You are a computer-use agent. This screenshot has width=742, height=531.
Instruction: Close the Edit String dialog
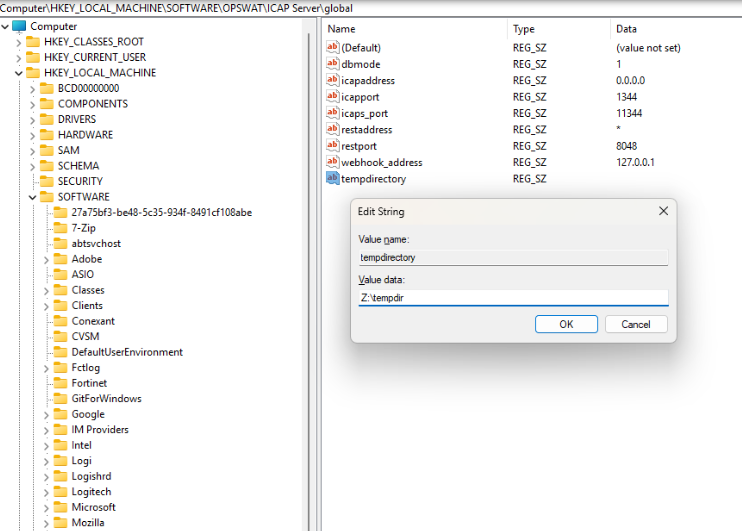click(663, 211)
